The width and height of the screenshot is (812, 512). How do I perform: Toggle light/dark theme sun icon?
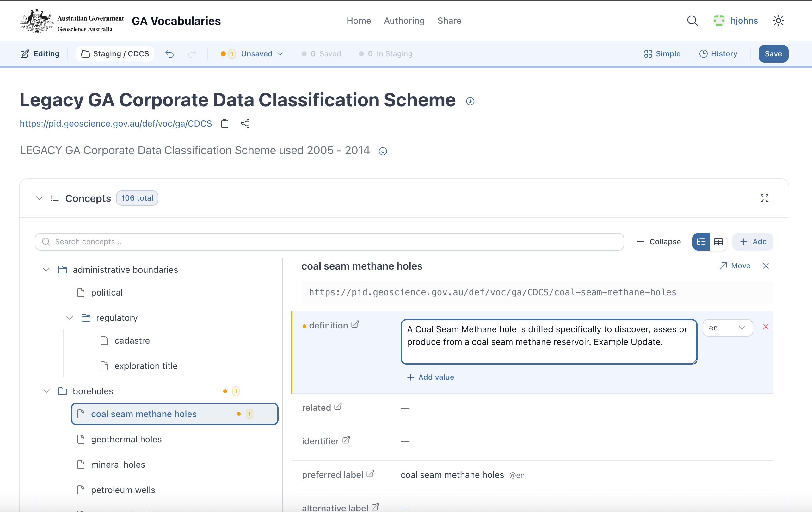tap(778, 21)
